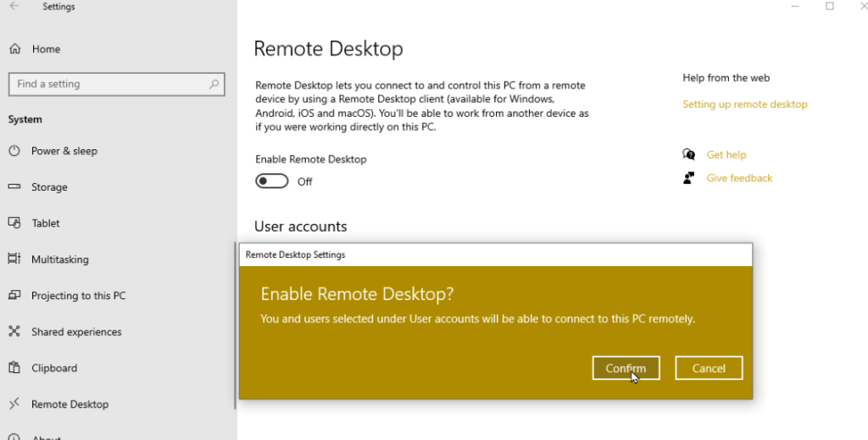Image resolution: width=868 pixels, height=440 pixels.
Task: Click the Help from the web heading
Action: point(726,78)
